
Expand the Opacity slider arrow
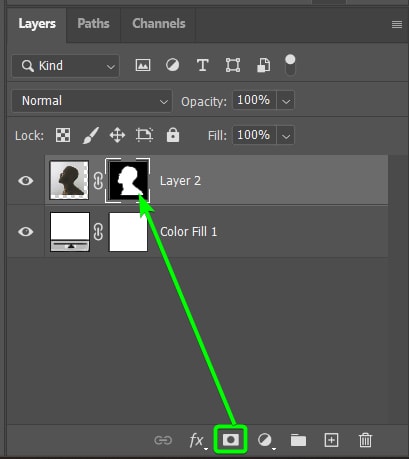click(x=286, y=100)
